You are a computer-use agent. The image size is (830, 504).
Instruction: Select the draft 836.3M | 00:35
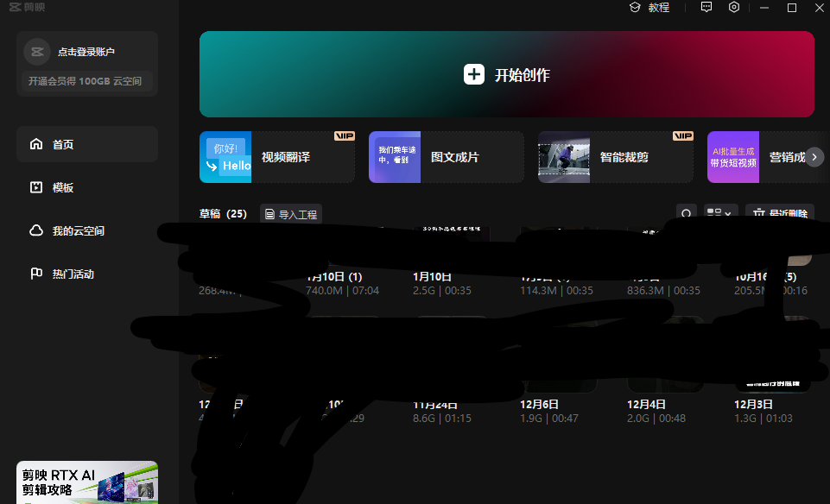664,290
